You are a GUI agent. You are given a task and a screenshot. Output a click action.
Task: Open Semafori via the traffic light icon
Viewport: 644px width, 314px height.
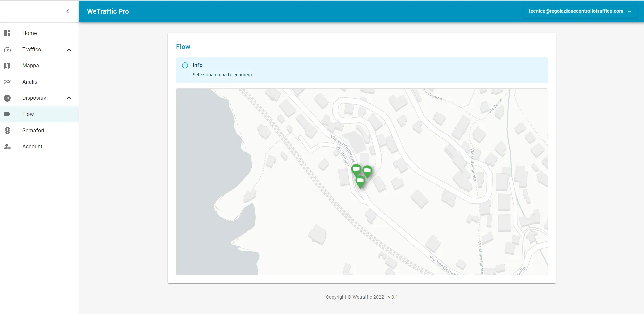[x=7, y=130]
